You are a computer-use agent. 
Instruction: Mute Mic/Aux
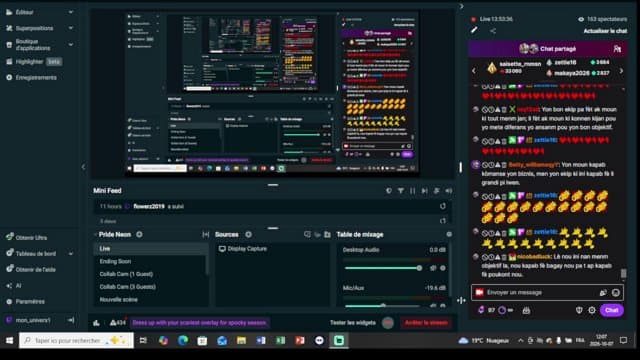tap(433, 305)
